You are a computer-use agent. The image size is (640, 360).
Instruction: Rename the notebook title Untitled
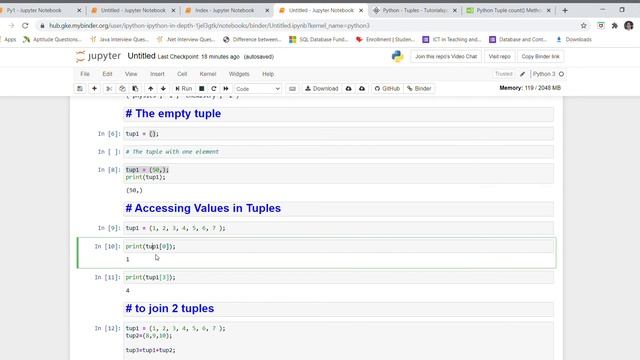(141, 56)
